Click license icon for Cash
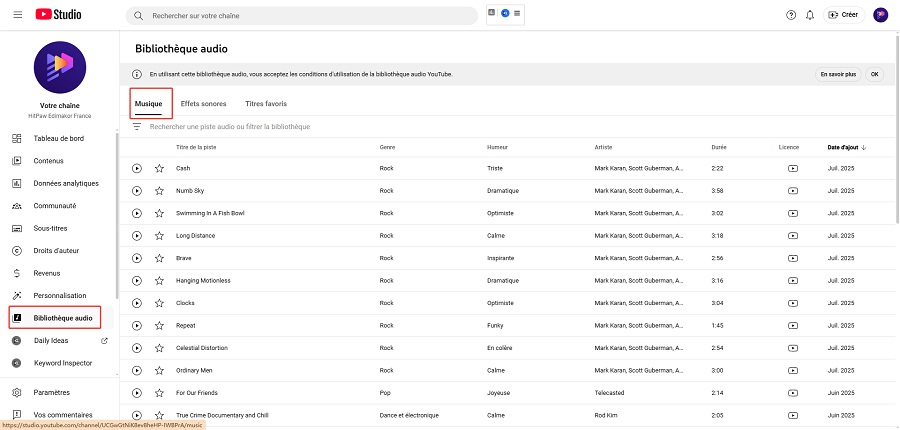This screenshot has height=430, width=900. point(793,168)
